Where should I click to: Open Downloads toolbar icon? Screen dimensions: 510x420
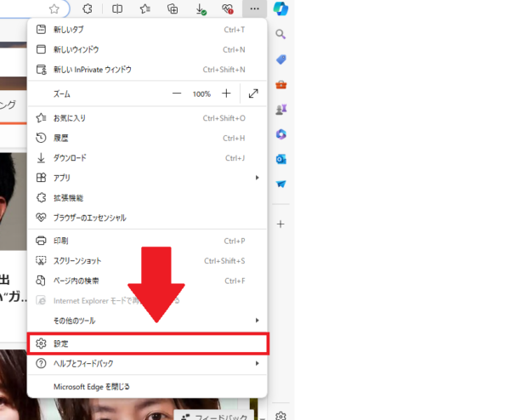click(x=201, y=9)
